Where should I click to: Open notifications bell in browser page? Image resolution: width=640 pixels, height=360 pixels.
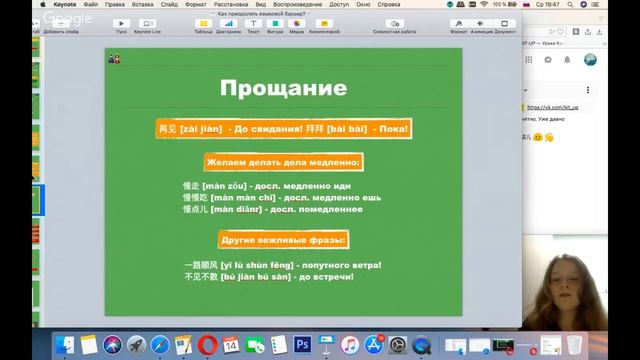tap(567, 60)
